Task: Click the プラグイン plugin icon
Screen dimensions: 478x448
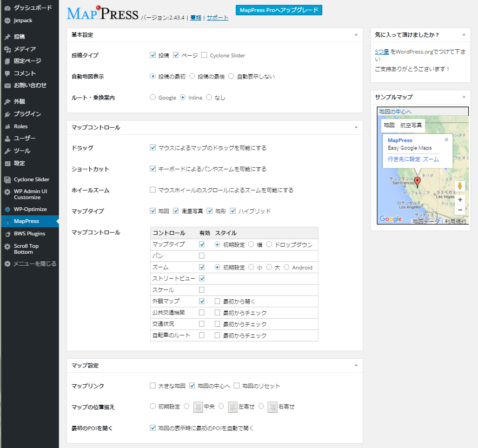Action: [7, 114]
